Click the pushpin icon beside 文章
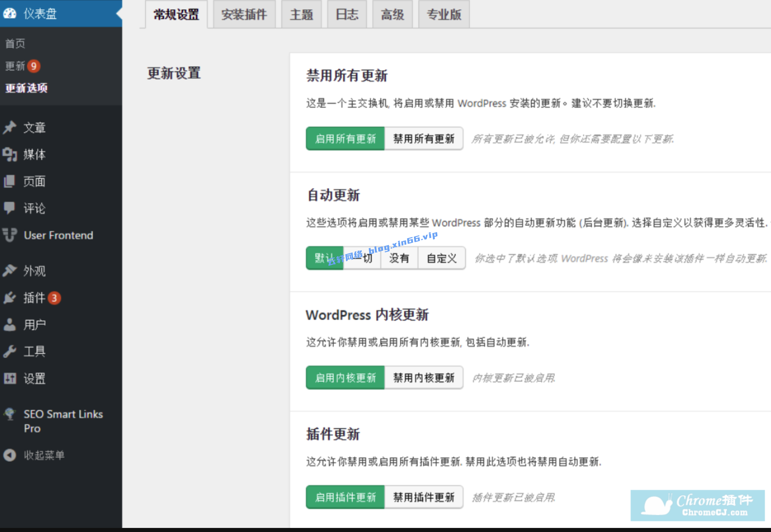This screenshot has height=532, width=771. pyautogui.click(x=9, y=128)
